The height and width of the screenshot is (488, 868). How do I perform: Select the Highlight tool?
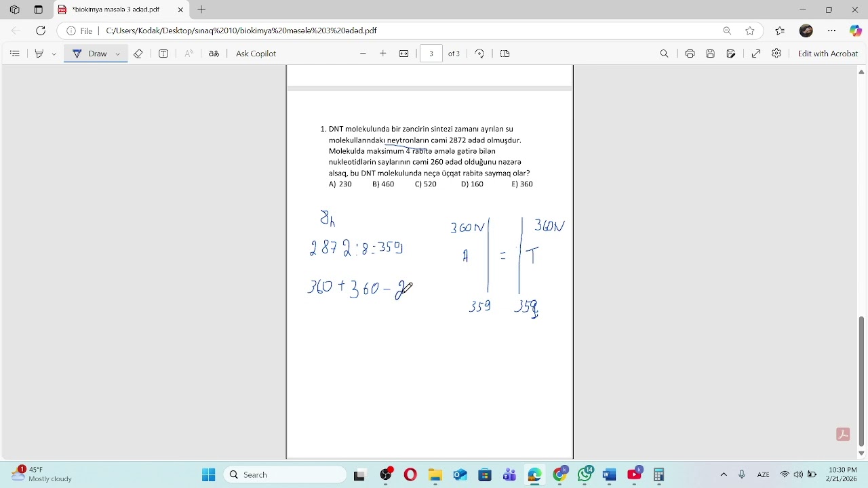tap(39, 54)
